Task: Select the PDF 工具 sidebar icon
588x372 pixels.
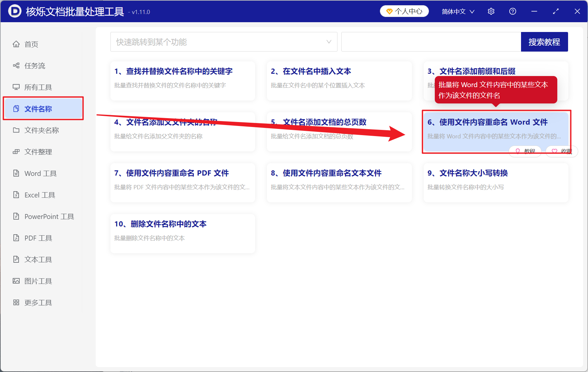Action: [x=16, y=238]
